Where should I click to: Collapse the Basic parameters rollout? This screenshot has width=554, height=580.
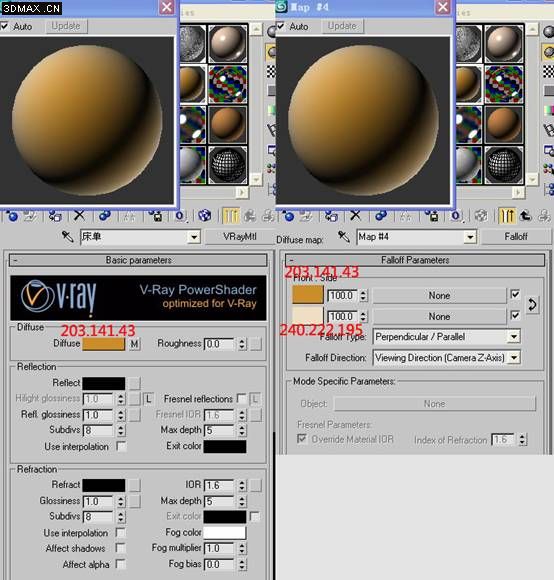[x=138, y=260]
